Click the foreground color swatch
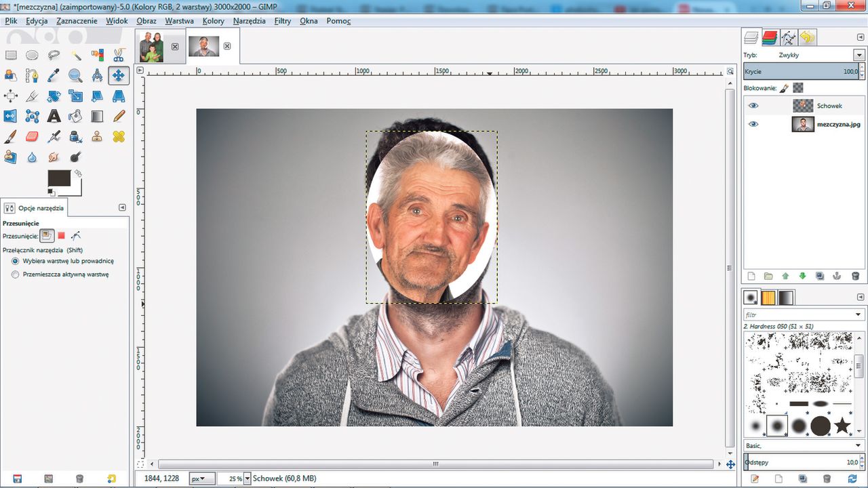Image resolution: width=868 pixels, height=488 pixels. (59, 178)
